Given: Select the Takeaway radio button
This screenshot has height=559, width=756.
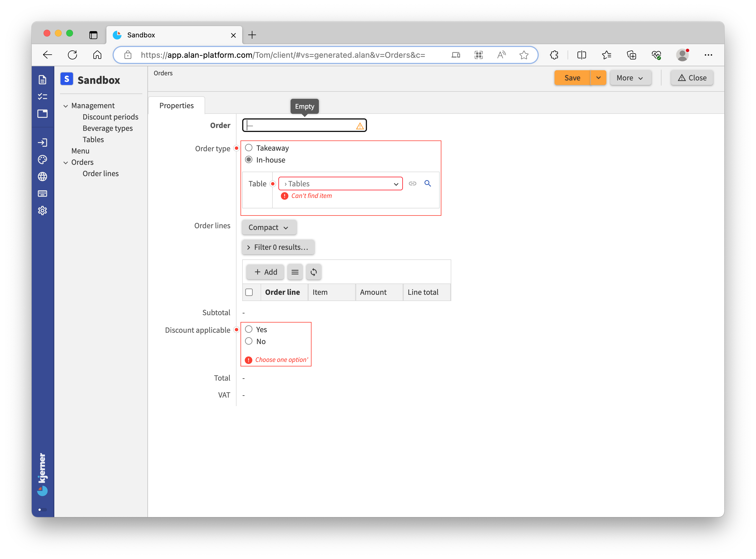Looking at the screenshot, I should click(250, 147).
